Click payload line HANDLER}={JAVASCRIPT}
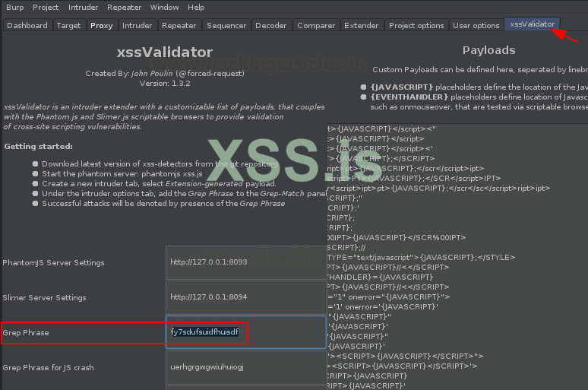 tap(380, 277)
